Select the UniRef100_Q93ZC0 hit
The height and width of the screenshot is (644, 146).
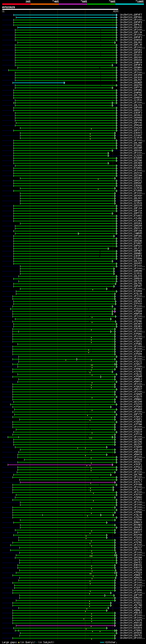131,55
